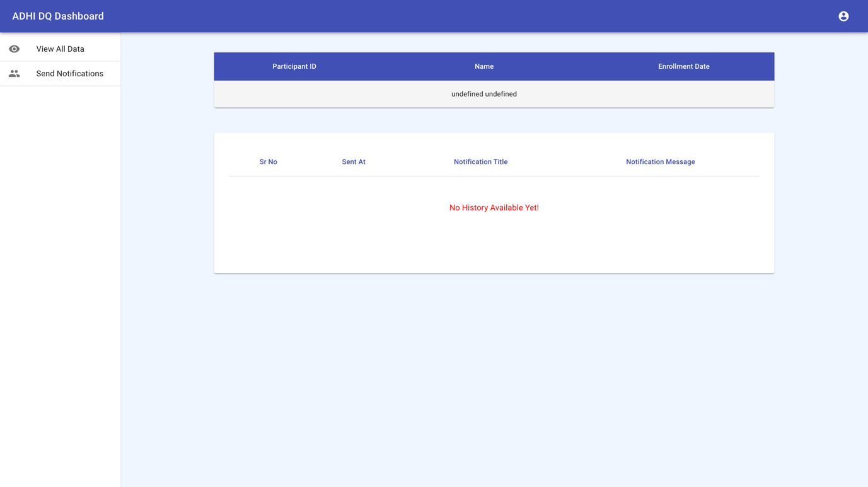Select the Sr No column header
Viewport: 868px width, 487px height.
[x=268, y=162]
